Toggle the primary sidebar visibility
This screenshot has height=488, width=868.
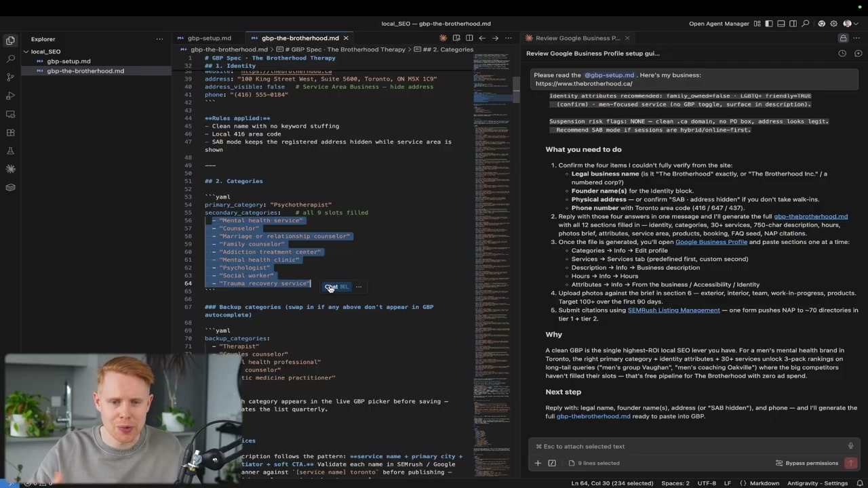pyautogui.click(x=769, y=24)
